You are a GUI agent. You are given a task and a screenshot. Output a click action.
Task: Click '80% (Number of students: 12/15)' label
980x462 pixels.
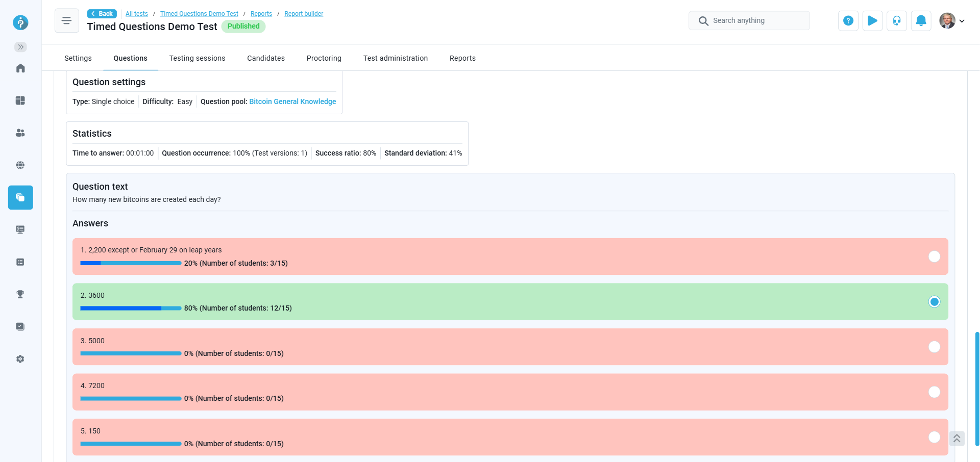point(238,308)
